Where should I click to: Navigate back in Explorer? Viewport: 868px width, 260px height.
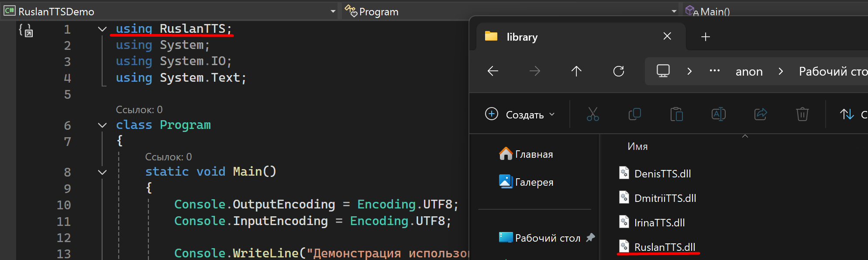(493, 71)
